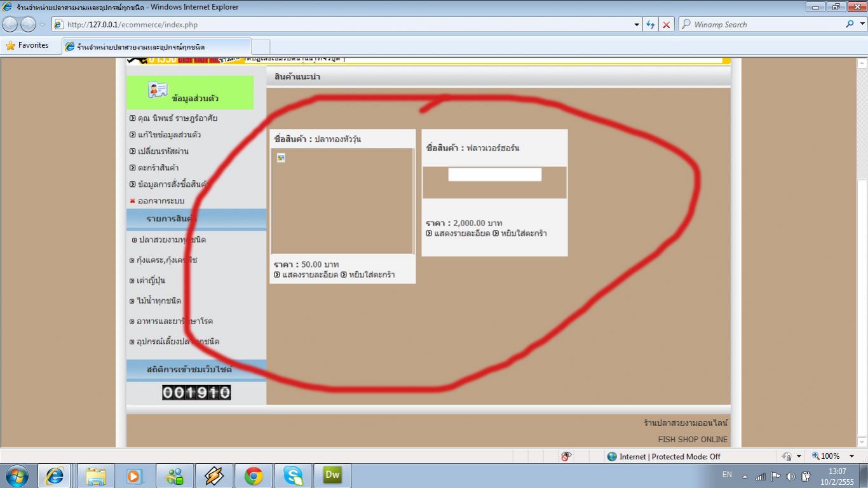This screenshot has height=488, width=868.
Task: Open Skype from the taskbar
Action: coord(293,475)
